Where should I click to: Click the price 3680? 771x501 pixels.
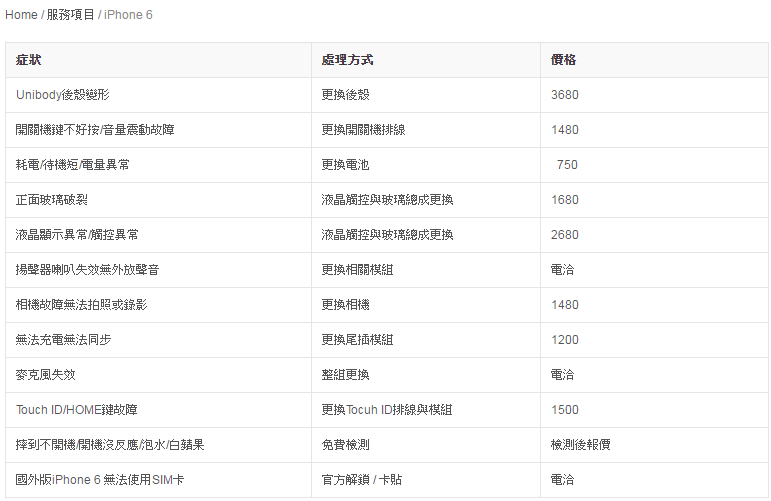(564, 95)
